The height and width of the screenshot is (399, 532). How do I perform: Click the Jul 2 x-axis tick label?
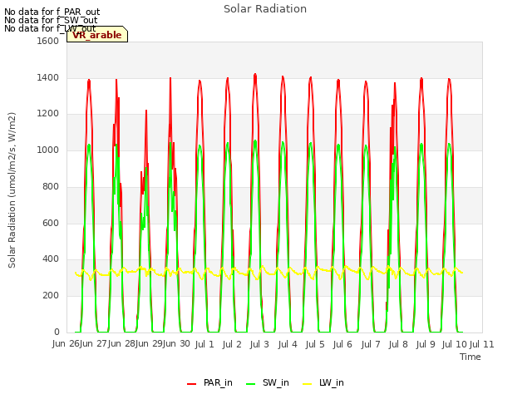(x=232, y=344)
